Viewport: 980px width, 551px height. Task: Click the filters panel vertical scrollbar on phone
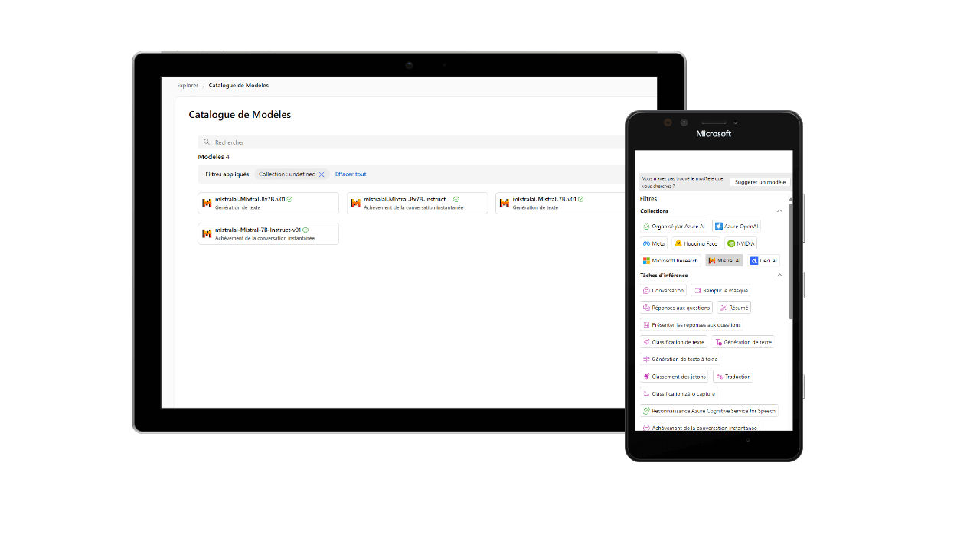click(x=791, y=260)
